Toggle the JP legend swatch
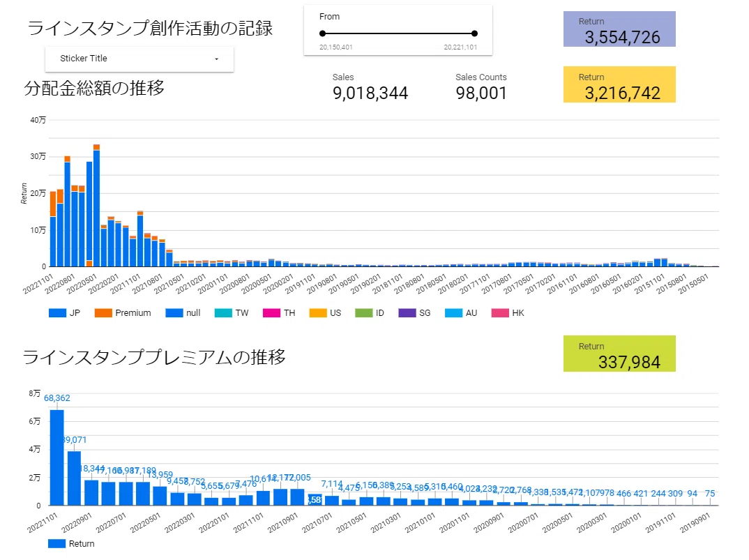 click(57, 313)
